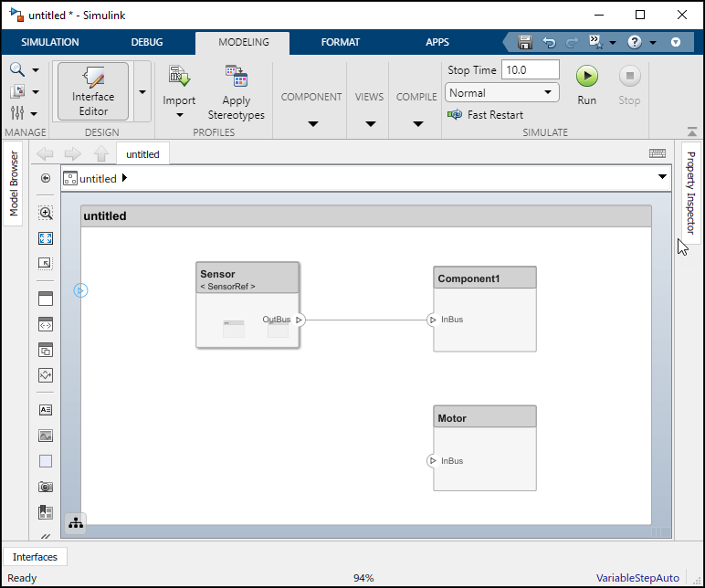This screenshot has width=705, height=588.
Task: Open the Normal simulation mode dropdown
Action: [501, 92]
